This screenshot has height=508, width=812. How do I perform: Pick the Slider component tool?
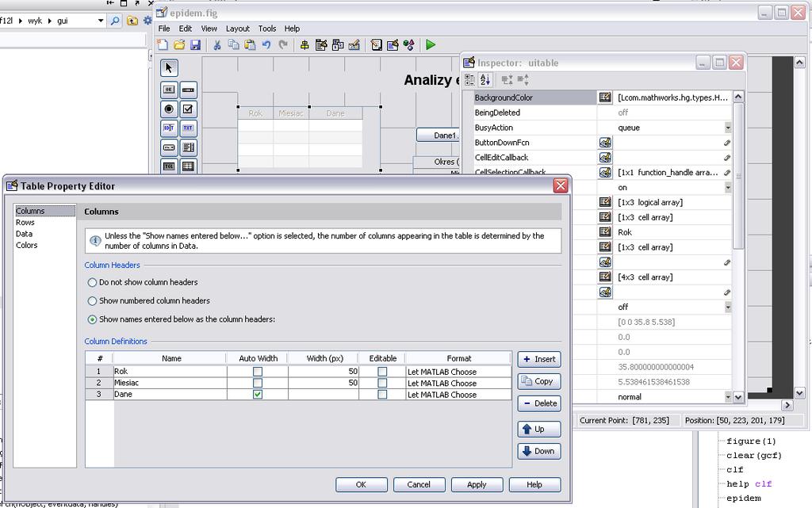[x=188, y=90]
